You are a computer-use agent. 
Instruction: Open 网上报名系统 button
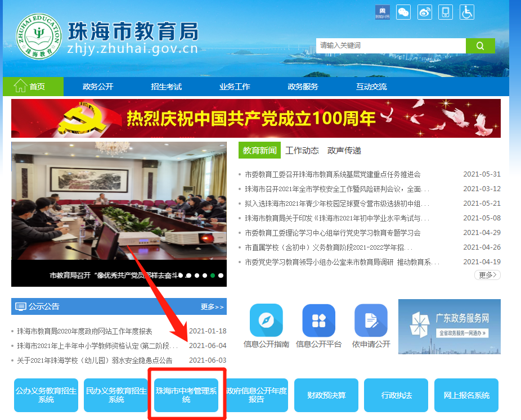pos(466,395)
